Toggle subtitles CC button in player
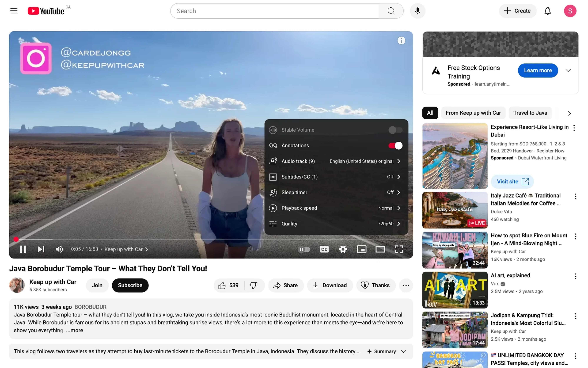Image resolution: width=588 pixels, height=368 pixels. 324,249
